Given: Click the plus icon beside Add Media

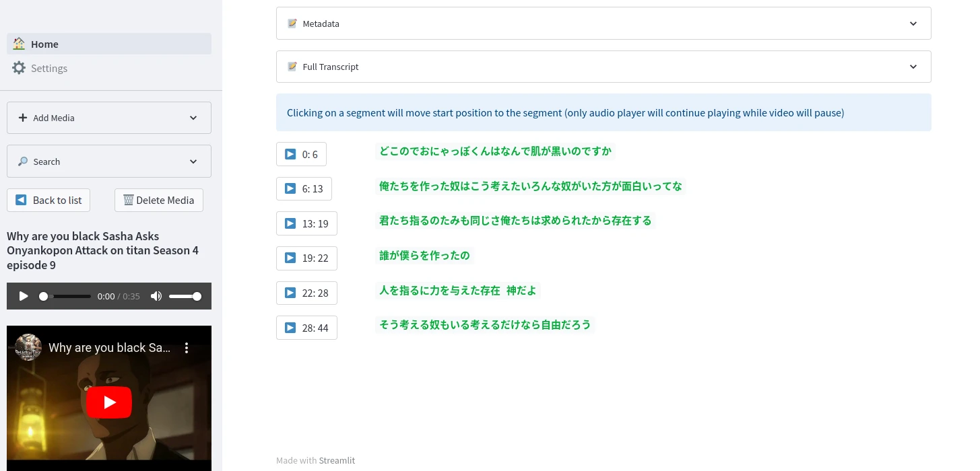Looking at the screenshot, I should click(23, 118).
